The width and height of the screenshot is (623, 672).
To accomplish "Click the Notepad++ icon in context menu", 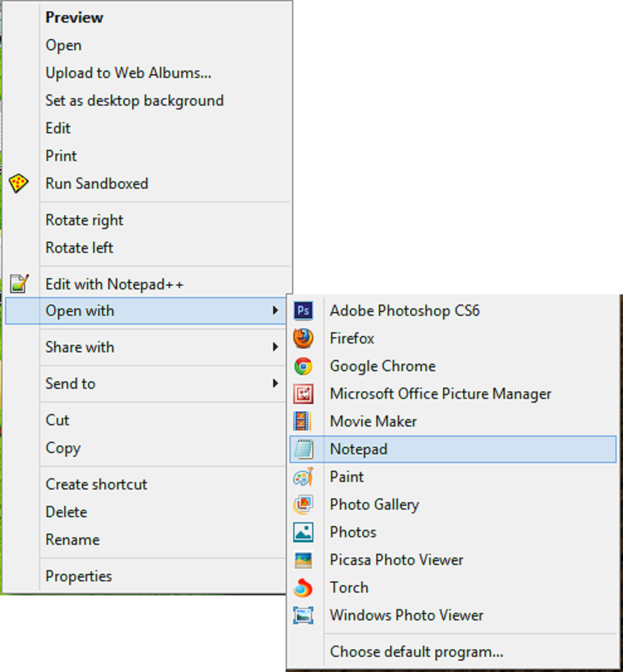I will coord(20,284).
